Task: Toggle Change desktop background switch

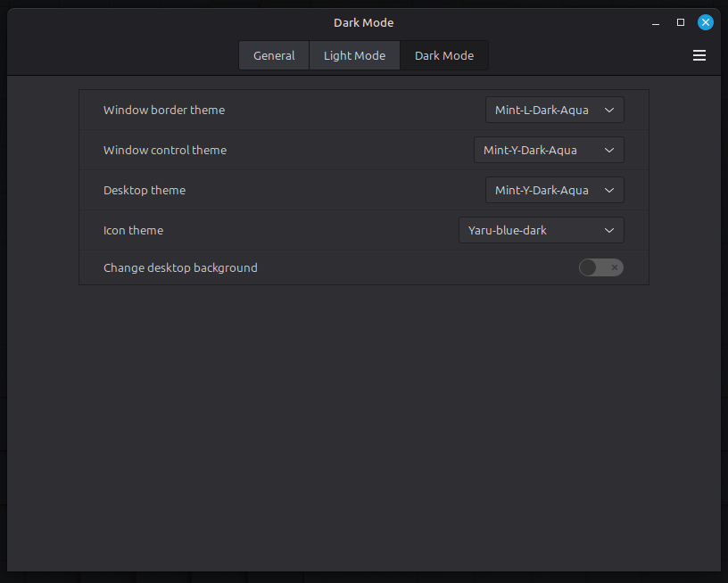Action: [x=600, y=267]
